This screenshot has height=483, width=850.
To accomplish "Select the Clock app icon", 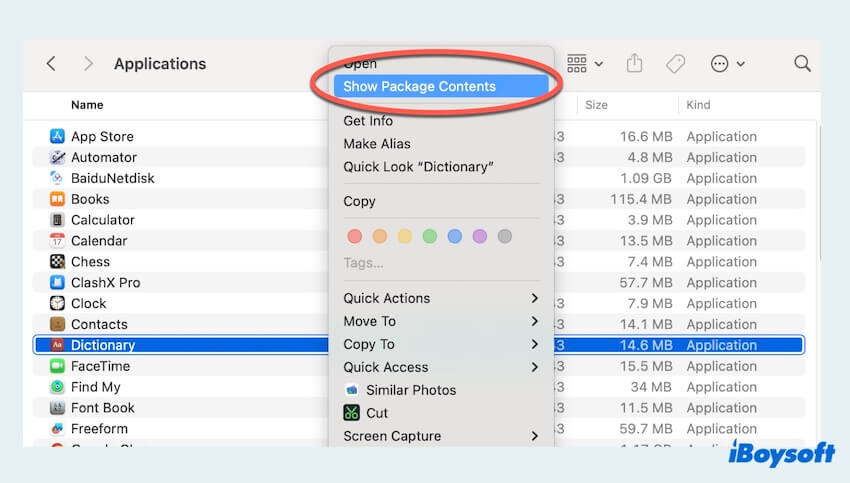I will [57, 303].
